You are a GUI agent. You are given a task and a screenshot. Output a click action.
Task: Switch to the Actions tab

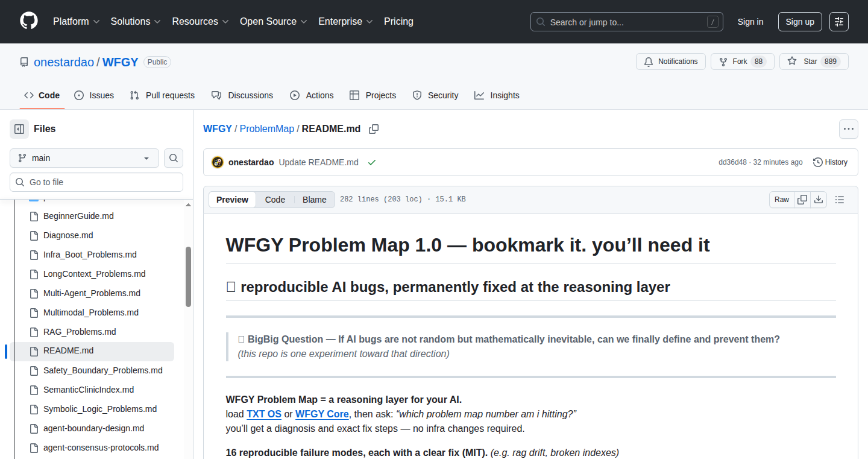(x=312, y=95)
